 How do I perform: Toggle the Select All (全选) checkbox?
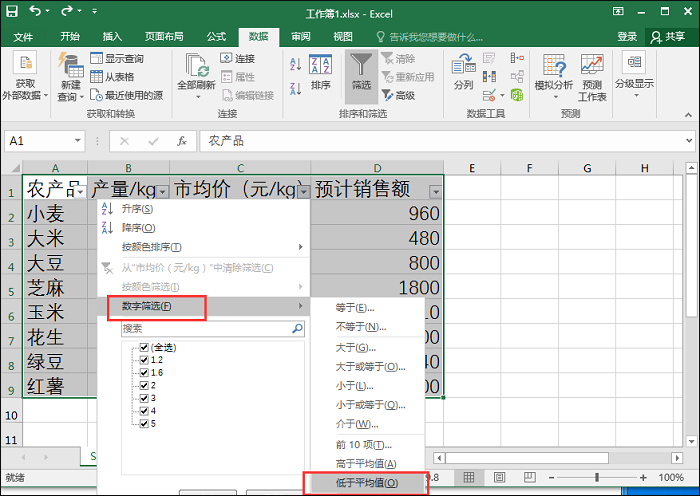tap(145, 347)
